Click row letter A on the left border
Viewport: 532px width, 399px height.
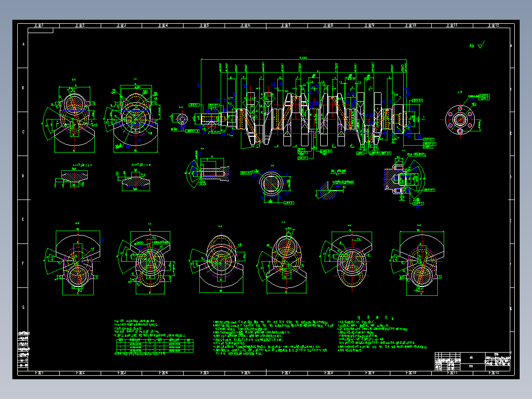[x=23, y=44]
